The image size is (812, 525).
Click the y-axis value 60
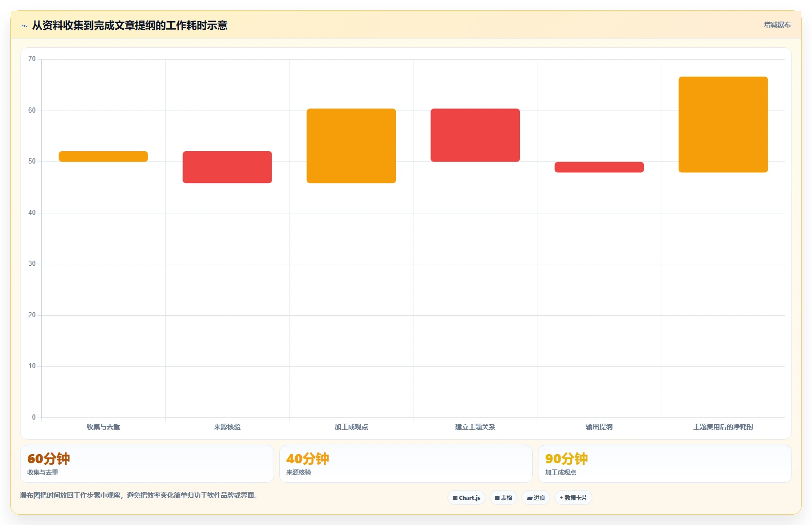point(32,111)
